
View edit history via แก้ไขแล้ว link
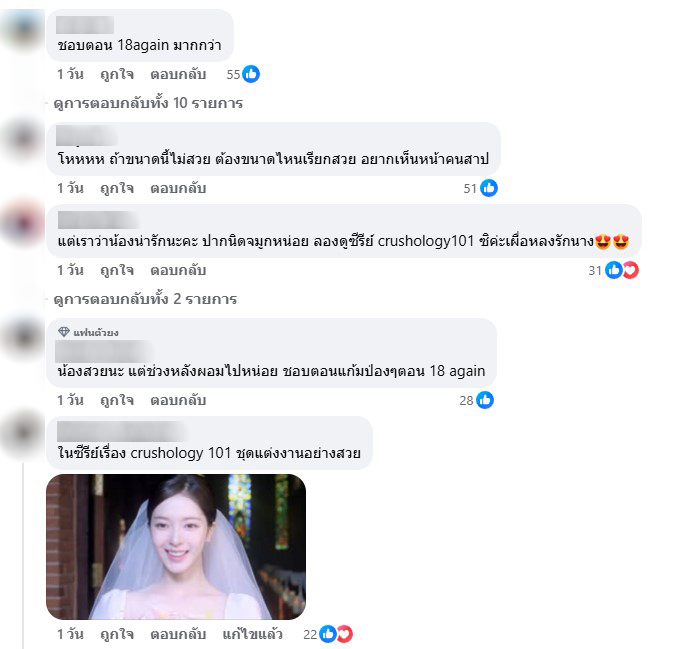(x=253, y=634)
